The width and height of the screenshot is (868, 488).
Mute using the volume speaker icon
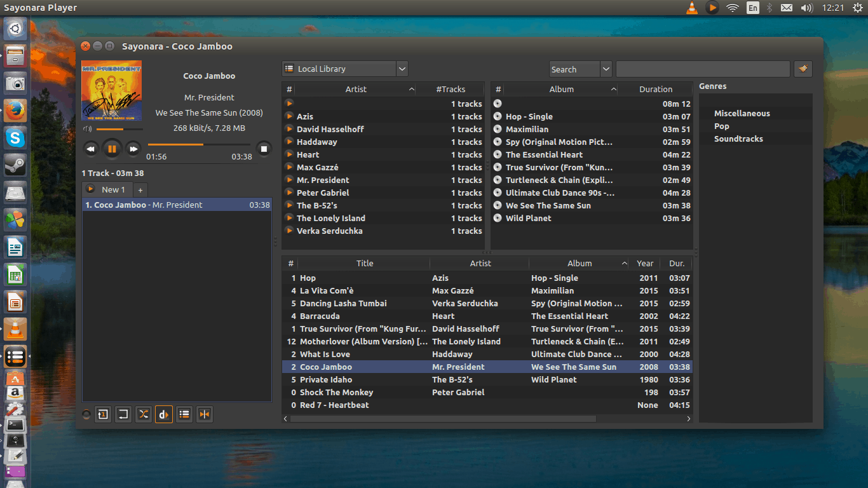coord(87,129)
